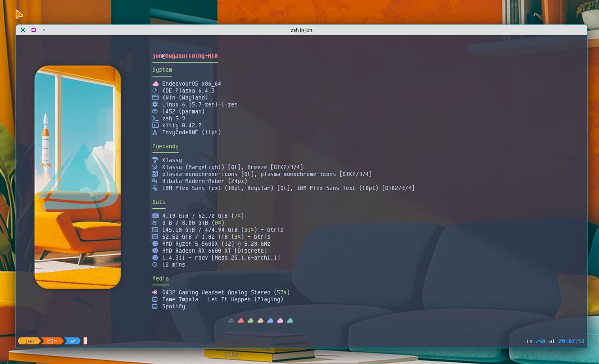This screenshot has width=599, height=364.
Task: Click the KWin window icon
Action: pyautogui.click(x=155, y=97)
